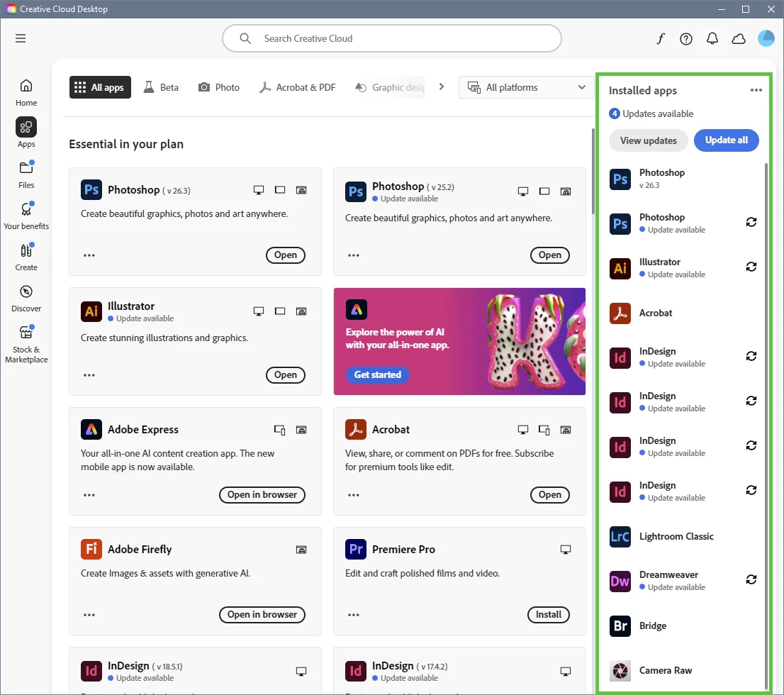Image resolution: width=784 pixels, height=695 pixels.
Task: Click the Update all button
Action: (x=726, y=140)
